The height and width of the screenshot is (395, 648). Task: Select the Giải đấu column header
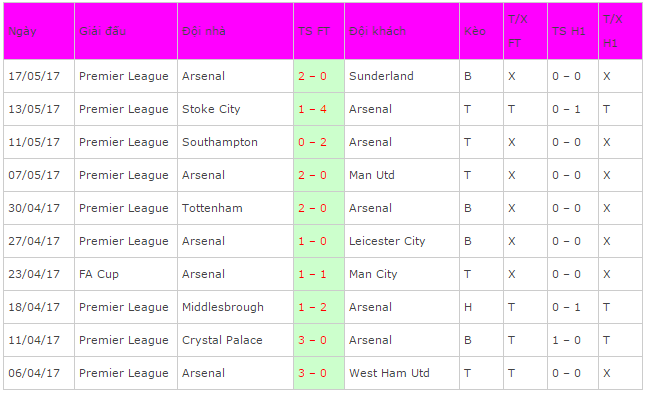coord(126,31)
